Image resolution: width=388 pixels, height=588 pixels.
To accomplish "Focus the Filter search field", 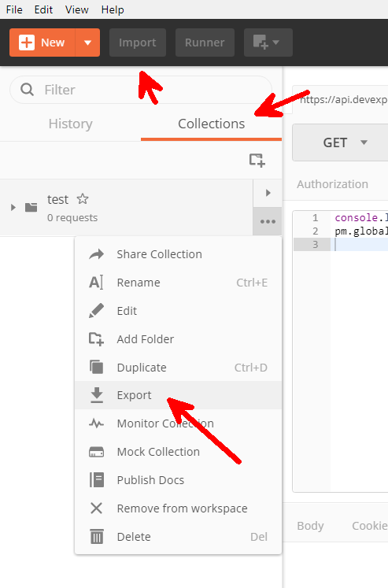I will tap(141, 90).
